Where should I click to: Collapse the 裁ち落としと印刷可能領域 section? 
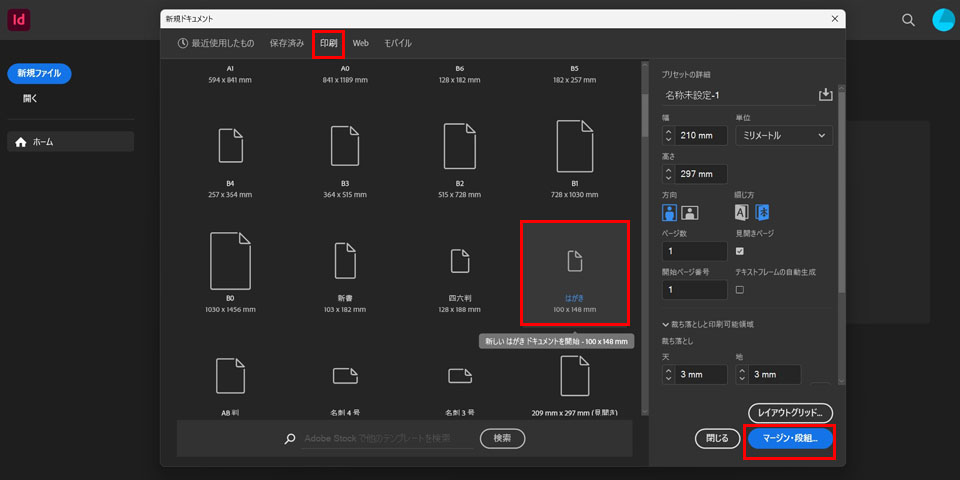[667, 325]
